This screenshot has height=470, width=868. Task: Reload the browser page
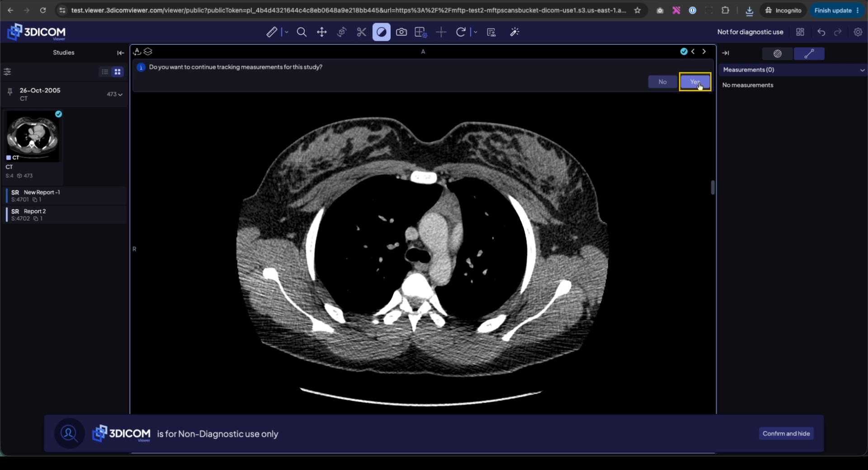43,10
